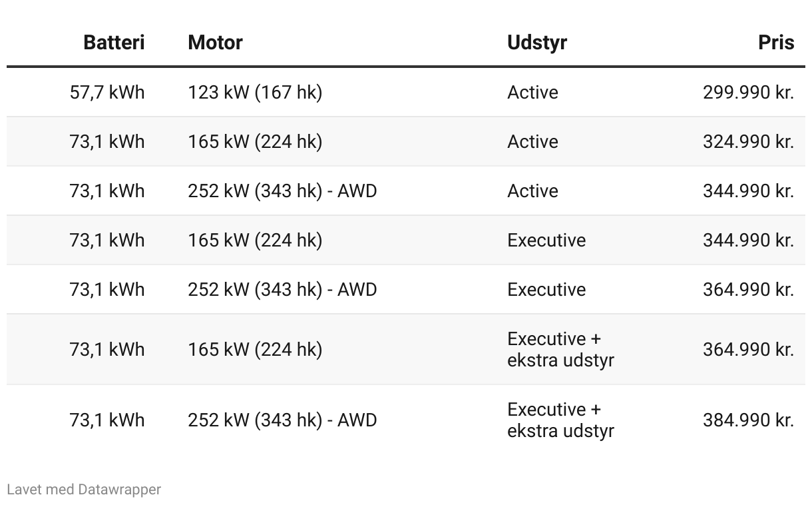
Task: Select the 252 kW AWD Executive motor cell
Action: 282,289
